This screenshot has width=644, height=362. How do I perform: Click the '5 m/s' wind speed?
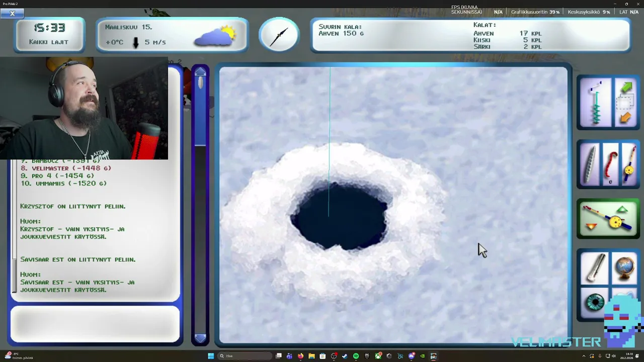coord(155,42)
